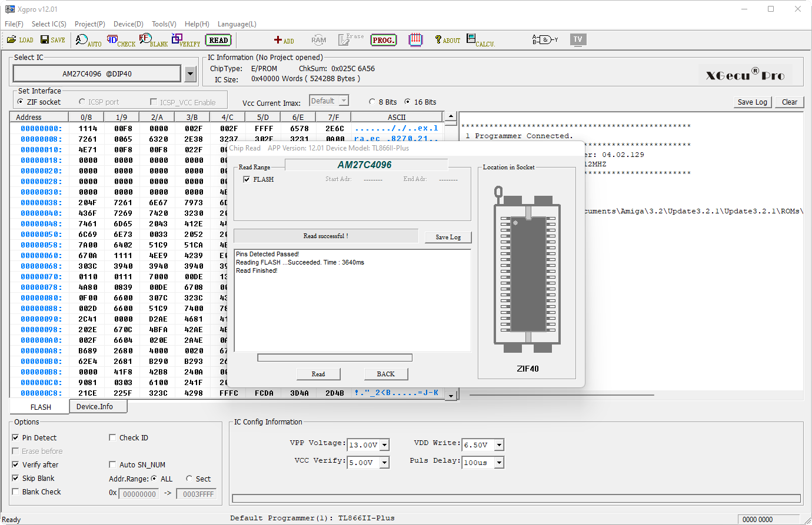Click the PROG. programming icon
Viewport: 812px width, 525px height.
[x=383, y=40]
